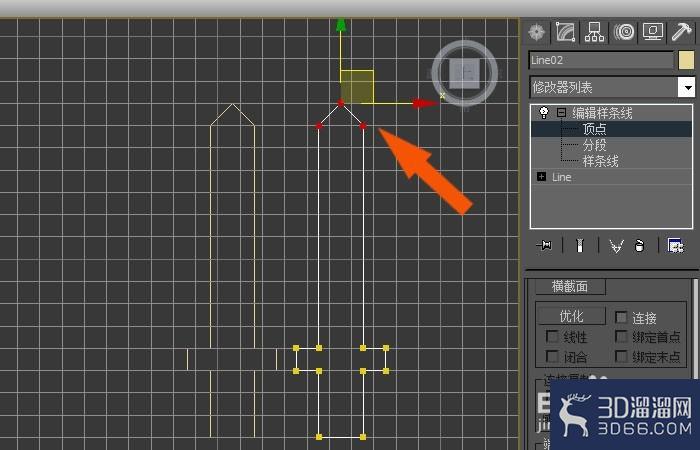The image size is (700, 450).
Task: Select the Line base object
Action: tap(562, 177)
